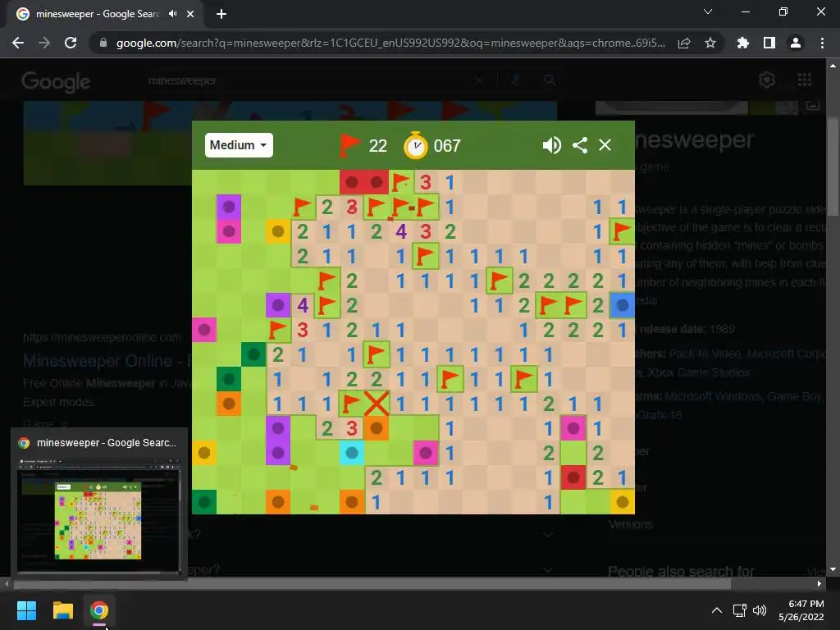Viewport: 840px width, 630px height.
Task: Click the People also search for heading
Action: pyautogui.click(x=681, y=571)
